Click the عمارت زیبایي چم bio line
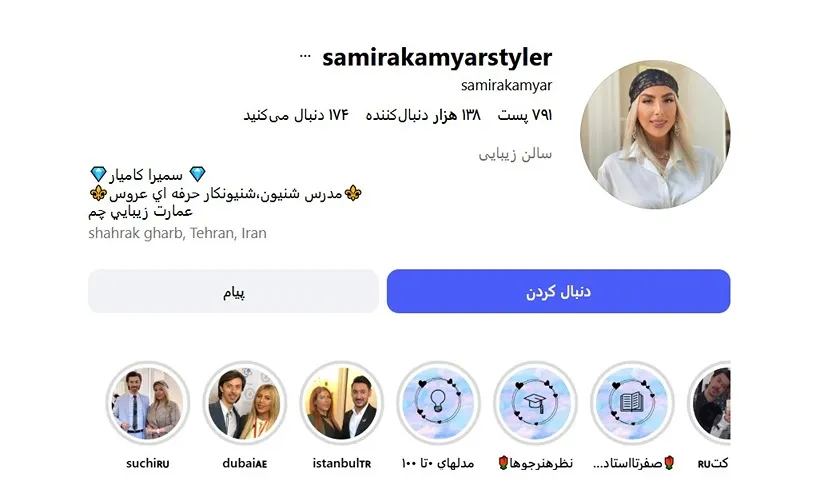 click(140, 212)
